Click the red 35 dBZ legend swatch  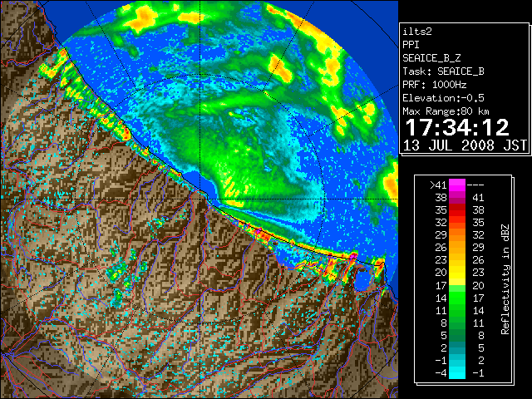[457, 210]
